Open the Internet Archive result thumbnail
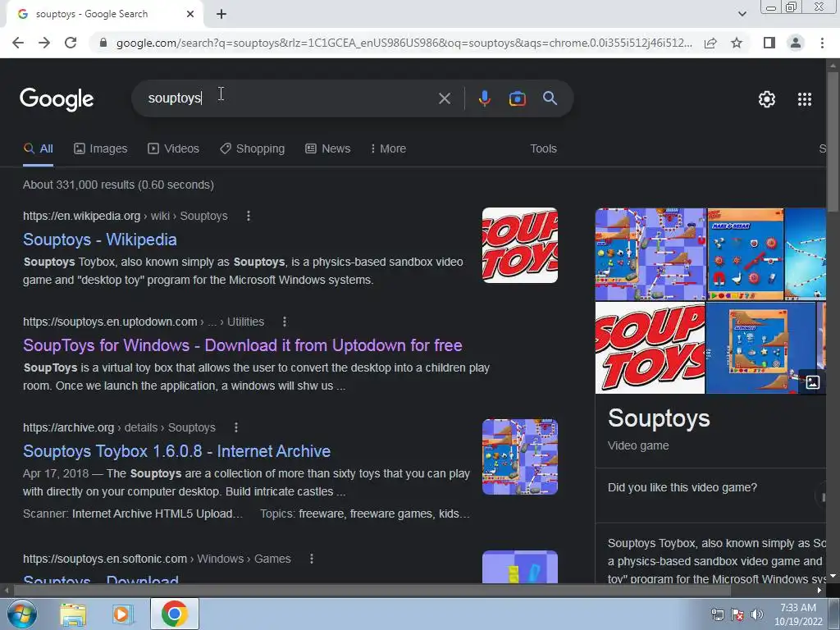This screenshot has height=630, width=840. coord(519,457)
